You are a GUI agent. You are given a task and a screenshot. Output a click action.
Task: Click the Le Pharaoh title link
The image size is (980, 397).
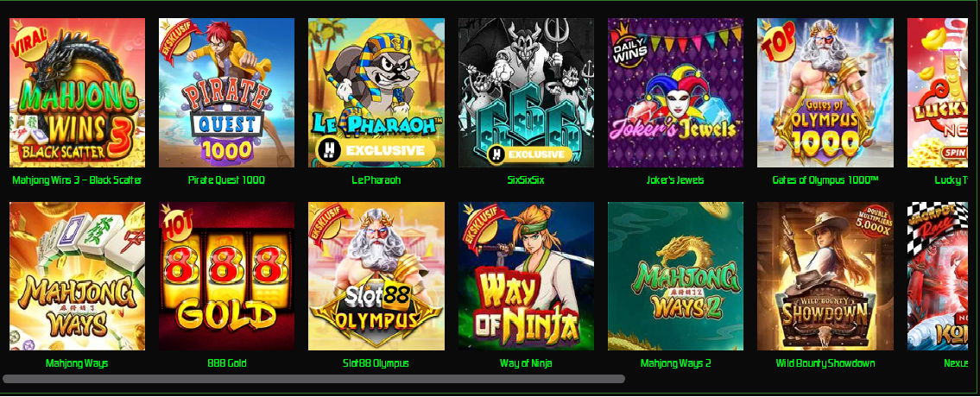click(x=376, y=180)
